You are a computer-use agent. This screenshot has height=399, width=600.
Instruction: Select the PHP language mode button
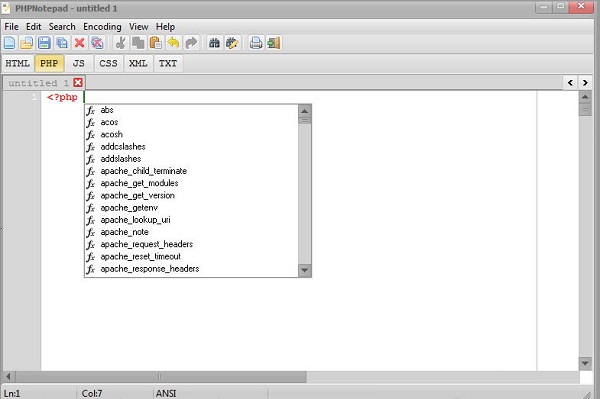coord(49,64)
